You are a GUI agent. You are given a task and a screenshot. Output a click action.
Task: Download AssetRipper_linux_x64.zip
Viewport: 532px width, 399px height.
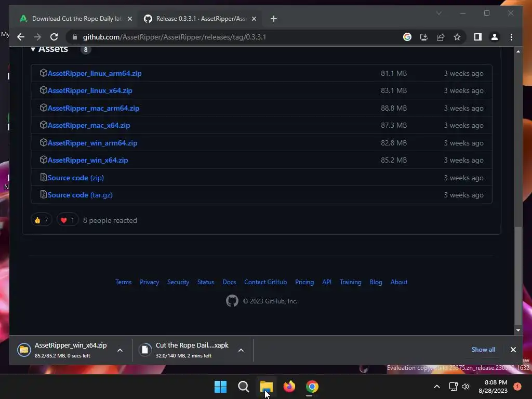click(x=90, y=90)
